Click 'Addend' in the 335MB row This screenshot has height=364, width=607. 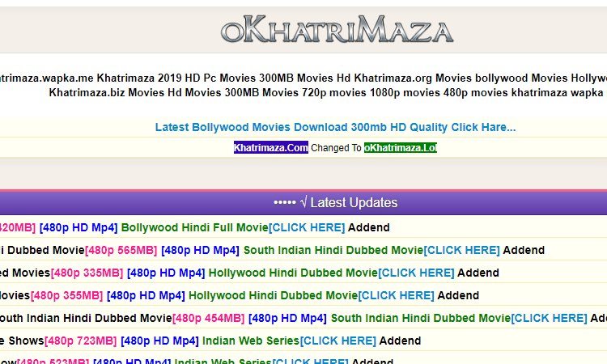click(478, 273)
